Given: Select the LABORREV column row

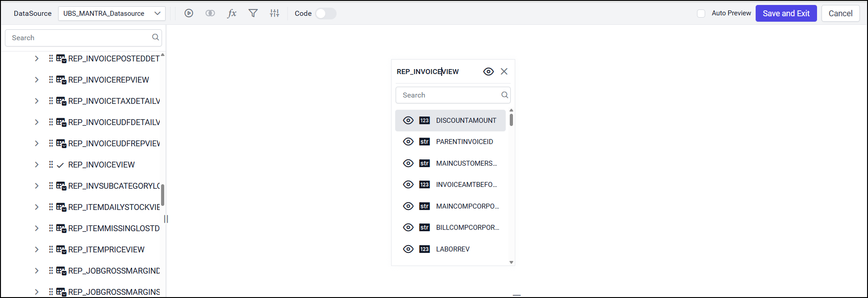Looking at the screenshot, I should coord(452,249).
